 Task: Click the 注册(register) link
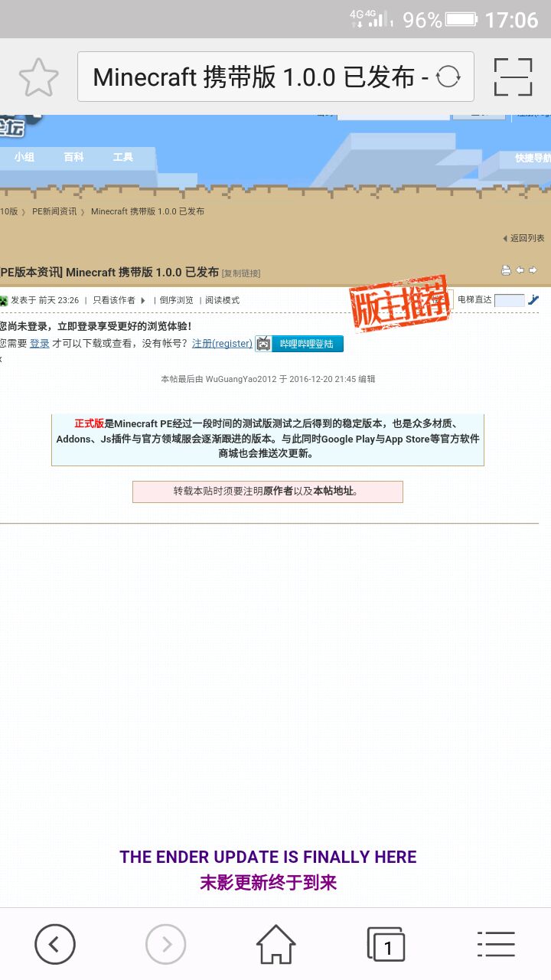pos(222,344)
